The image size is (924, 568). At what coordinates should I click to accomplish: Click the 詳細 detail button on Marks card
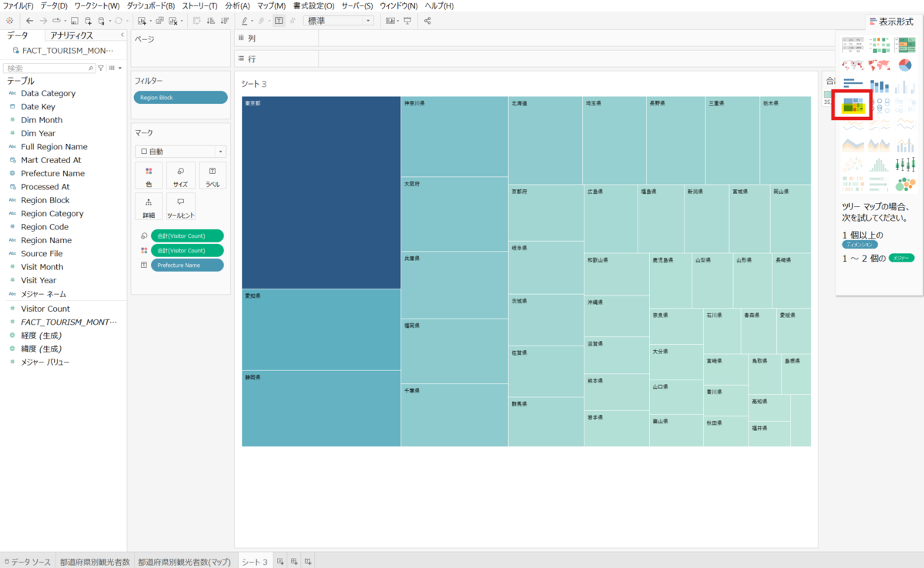click(149, 206)
